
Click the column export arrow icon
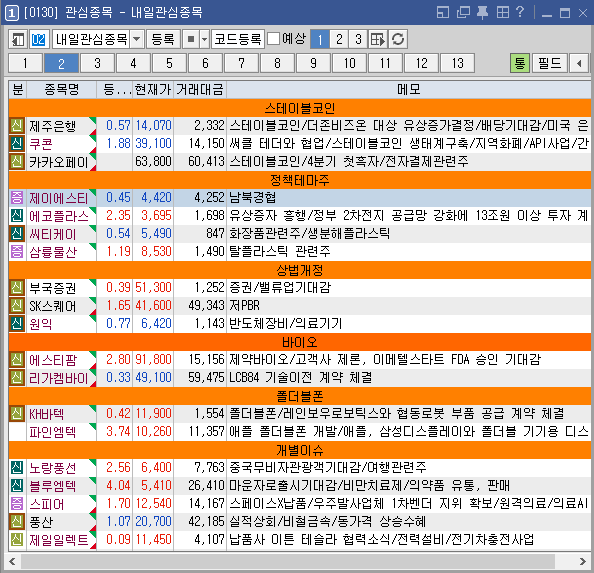377,39
